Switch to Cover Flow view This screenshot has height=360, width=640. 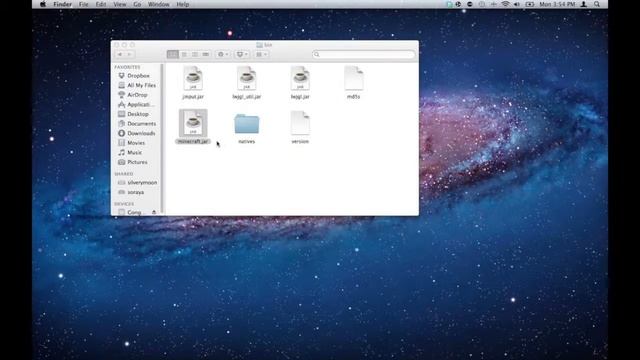click(206, 54)
